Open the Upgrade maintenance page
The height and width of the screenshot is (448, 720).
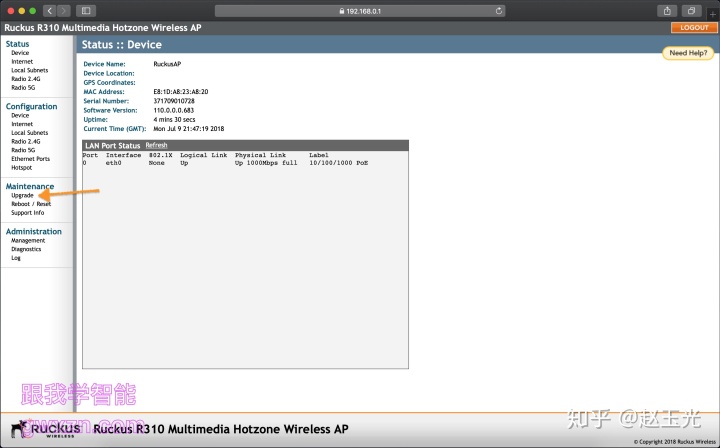click(x=22, y=195)
